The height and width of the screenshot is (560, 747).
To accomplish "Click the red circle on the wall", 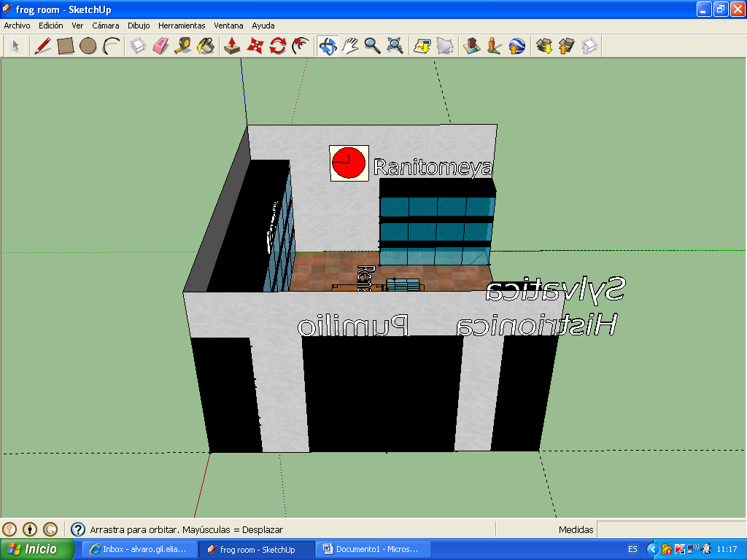I will 349,162.
